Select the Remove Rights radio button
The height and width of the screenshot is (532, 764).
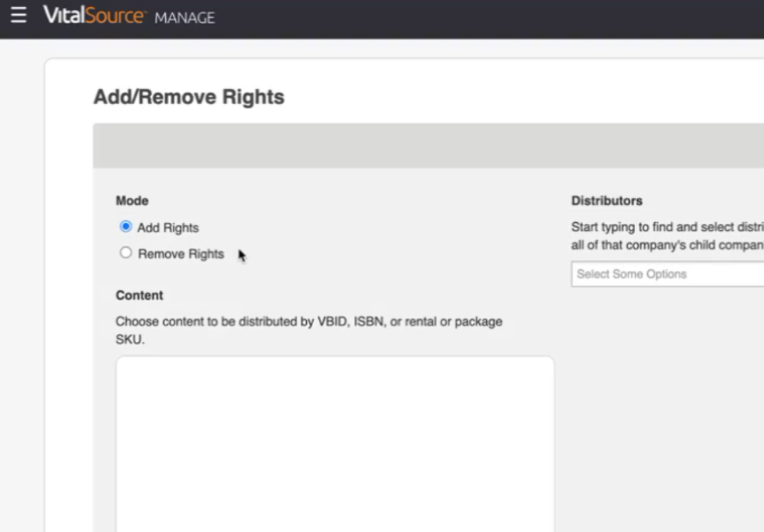[126, 253]
